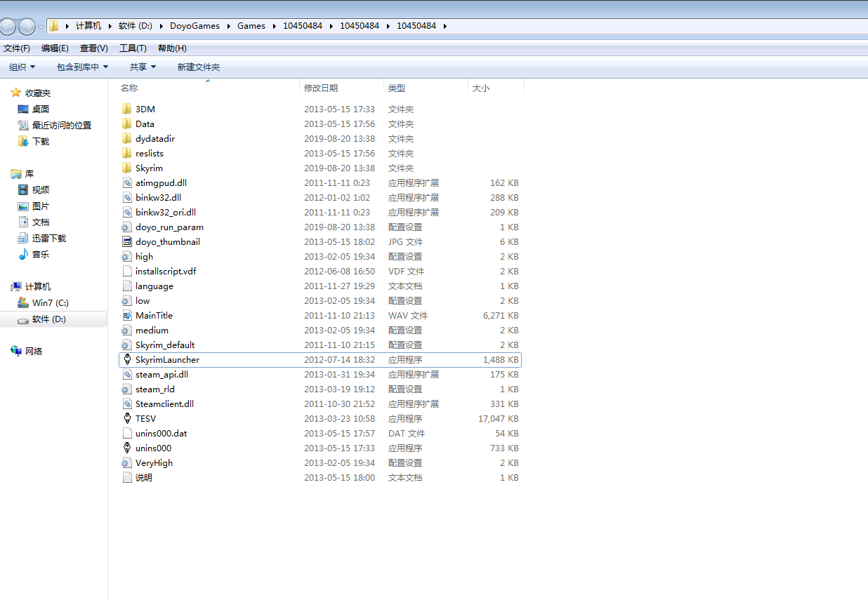Open 迅雷下载 in sidebar
Screen dimensions: 868x600
[x=48, y=238]
